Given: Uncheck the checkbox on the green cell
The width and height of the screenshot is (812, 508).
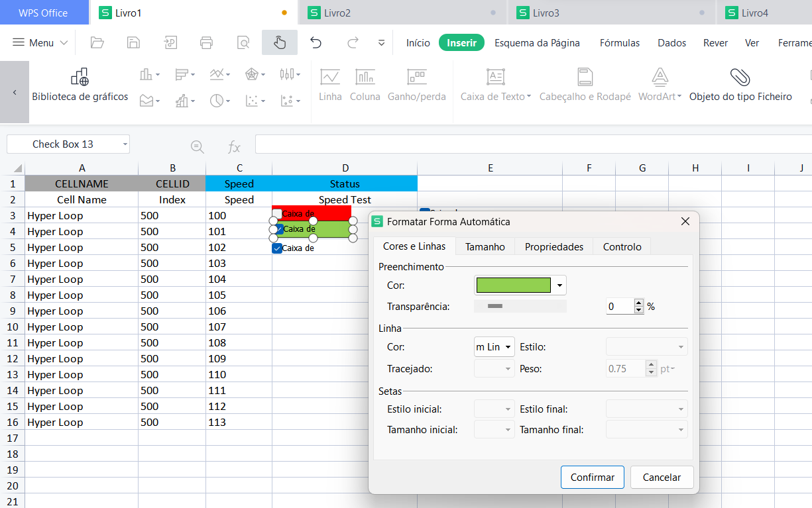Looking at the screenshot, I should (x=279, y=229).
